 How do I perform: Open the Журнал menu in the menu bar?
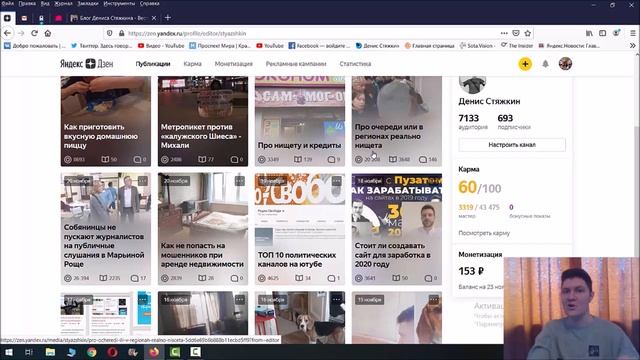pyautogui.click(x=63, y=4)
